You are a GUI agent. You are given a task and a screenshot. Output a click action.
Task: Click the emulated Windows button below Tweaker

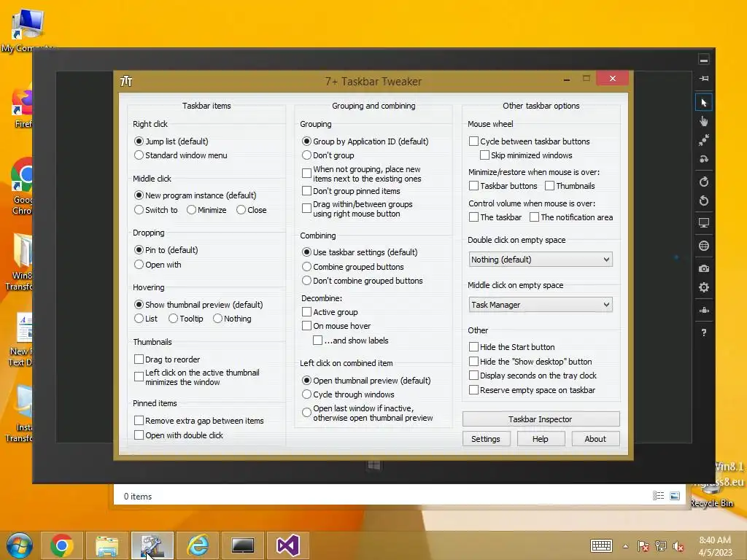[x=374, y=465]
